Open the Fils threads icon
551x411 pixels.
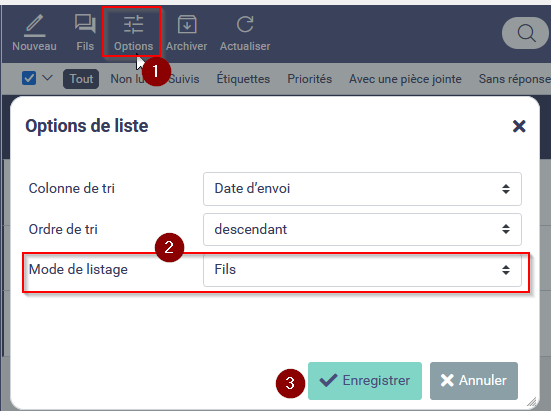pos(85,33)
